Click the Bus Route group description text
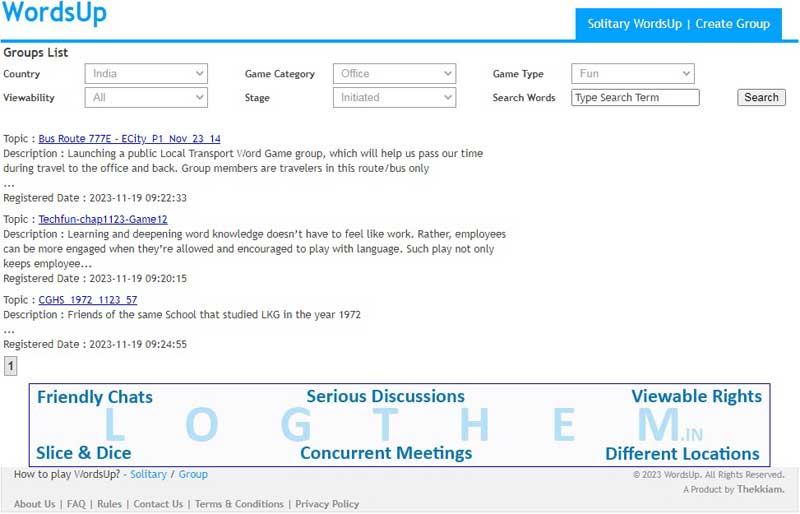The width and height of the screenshot is (800, 514). coord(243,161)
